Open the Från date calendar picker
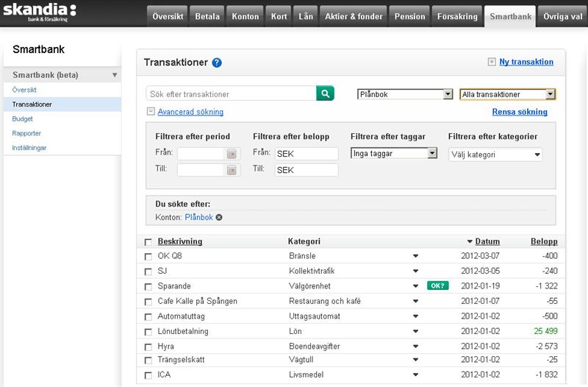The width and height of the screenshot is (588, 387). coord(232,154)
